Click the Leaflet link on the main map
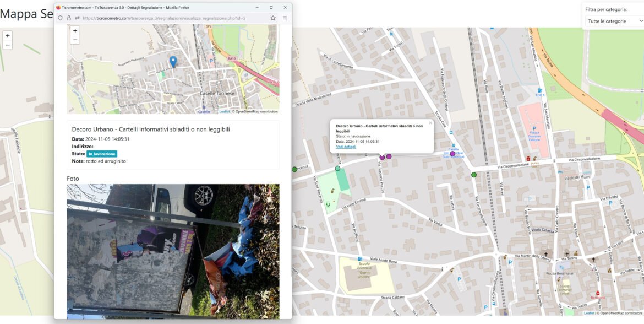The width and height of the screenshot is (644, 324). tap(589, 313)
